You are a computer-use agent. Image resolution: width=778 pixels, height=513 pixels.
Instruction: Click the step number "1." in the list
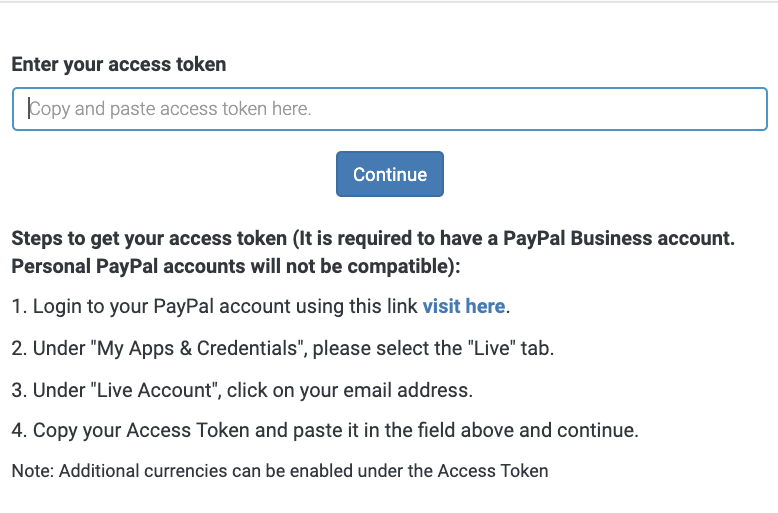pyautogui.click(x=19, y=306)
